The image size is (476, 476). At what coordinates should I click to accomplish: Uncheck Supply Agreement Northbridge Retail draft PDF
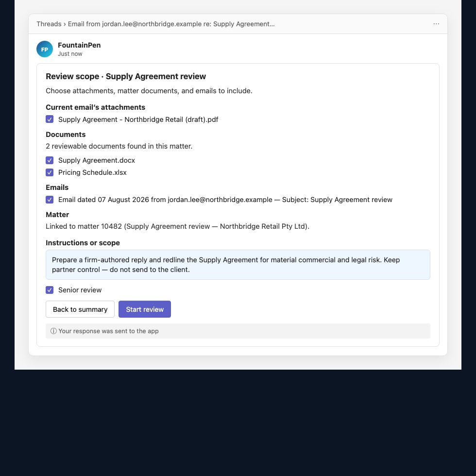click(50, 119)
